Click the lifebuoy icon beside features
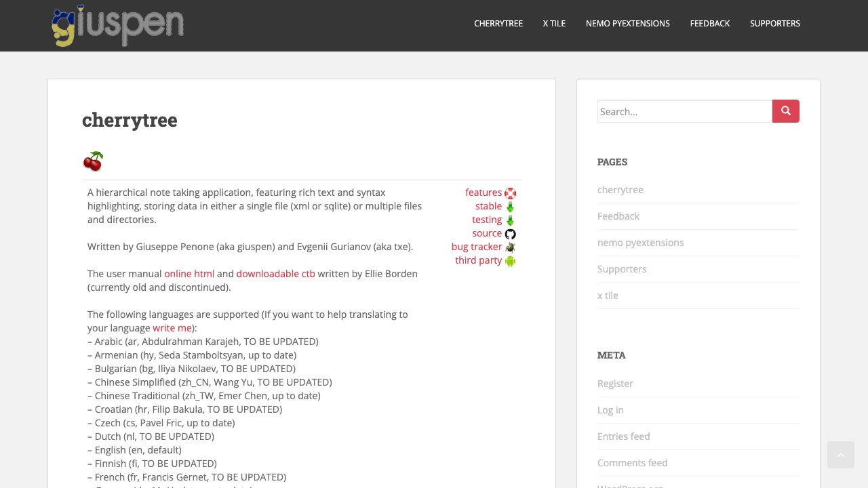The image size is (868, 488). (x=510, y=193)
